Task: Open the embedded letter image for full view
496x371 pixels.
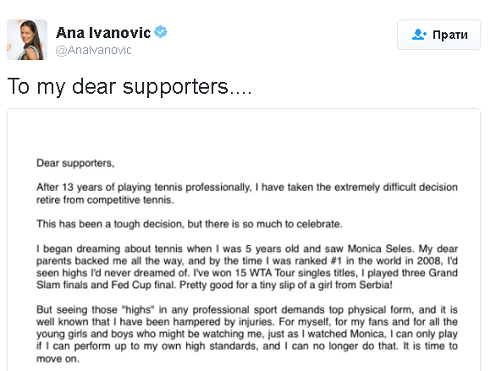Action: (x=244, y=239)
